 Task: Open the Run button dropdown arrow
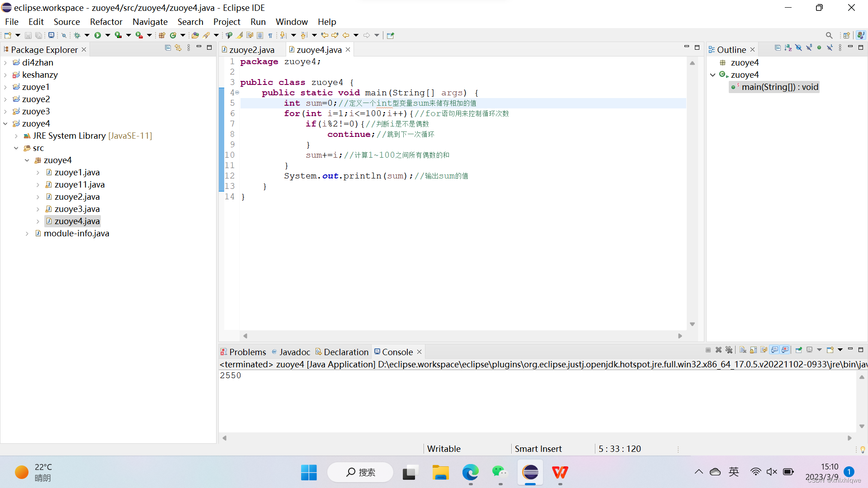tap(108, 35)
